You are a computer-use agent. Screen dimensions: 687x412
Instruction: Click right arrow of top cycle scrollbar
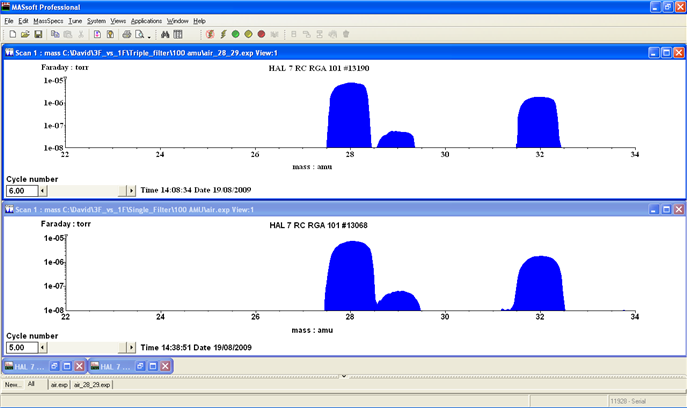tap(131, 190)
